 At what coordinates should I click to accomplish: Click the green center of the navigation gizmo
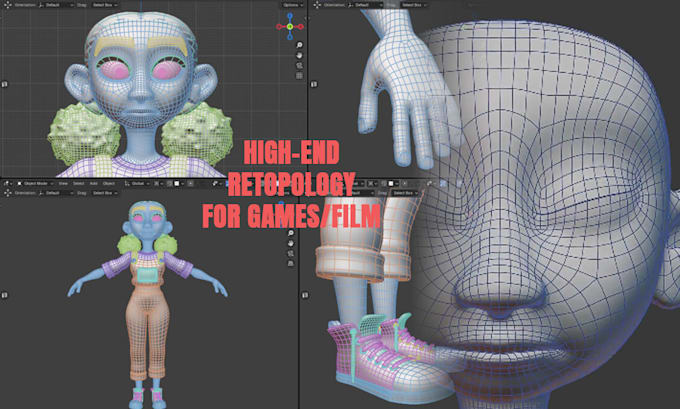[x=290, y=27]
